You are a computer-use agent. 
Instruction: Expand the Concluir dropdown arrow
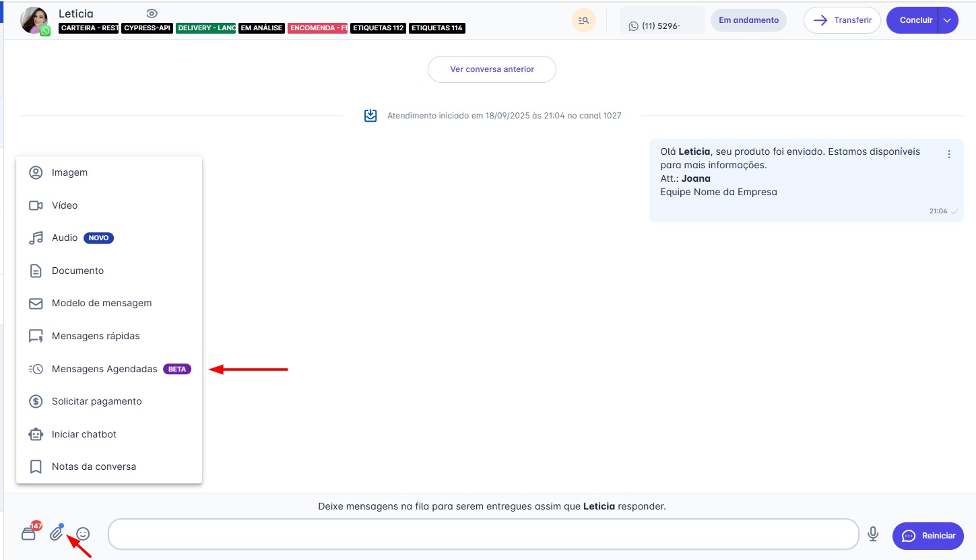(x=947, y=20)
